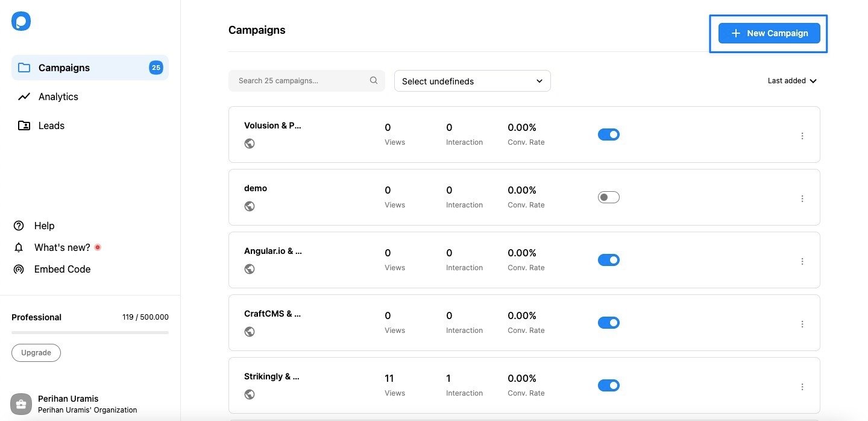868x421 pixels.
Task: Expand the Last added sort dropdown
Action: point(792,81)
